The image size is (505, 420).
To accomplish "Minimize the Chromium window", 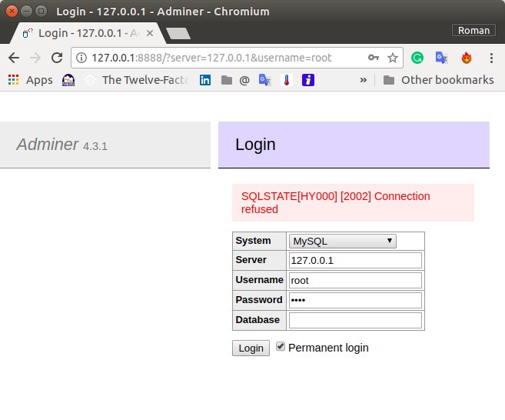I will 26,12.
